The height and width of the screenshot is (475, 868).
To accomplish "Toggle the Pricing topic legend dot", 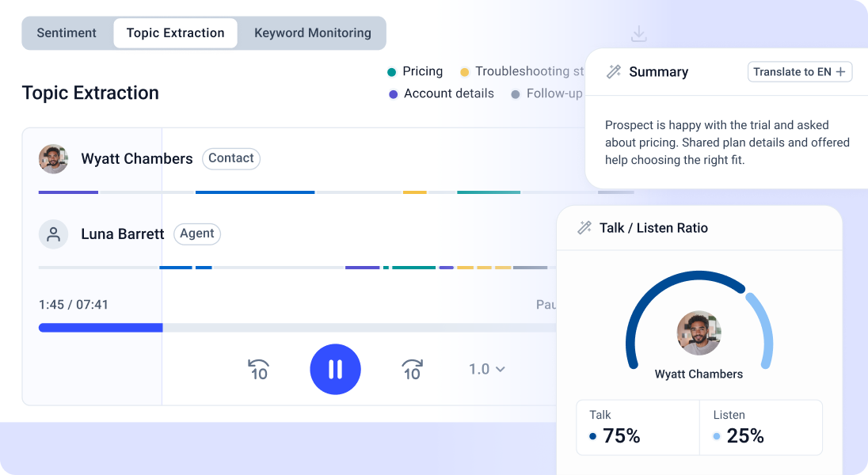I will click(x=391, y=72).
